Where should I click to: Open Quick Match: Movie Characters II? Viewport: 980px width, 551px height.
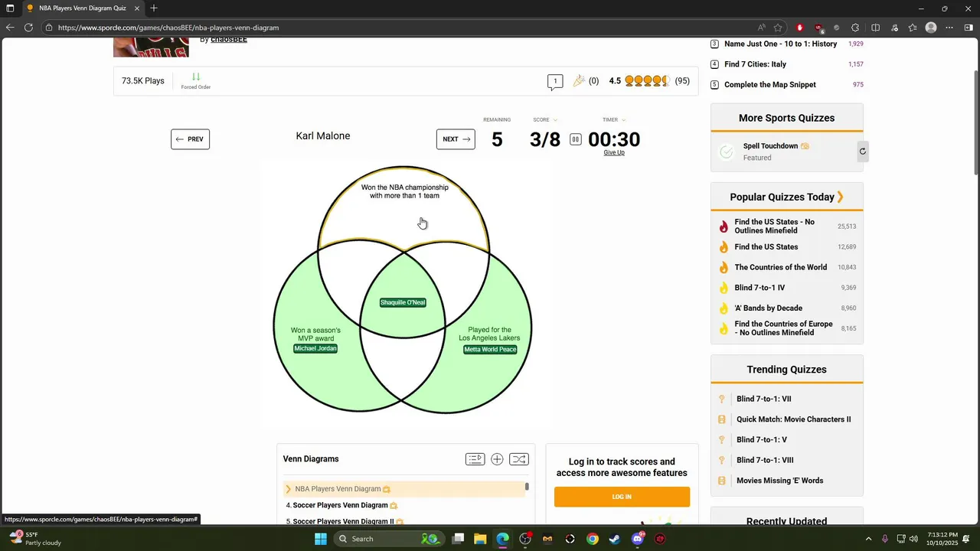click(x=793, y=419)
